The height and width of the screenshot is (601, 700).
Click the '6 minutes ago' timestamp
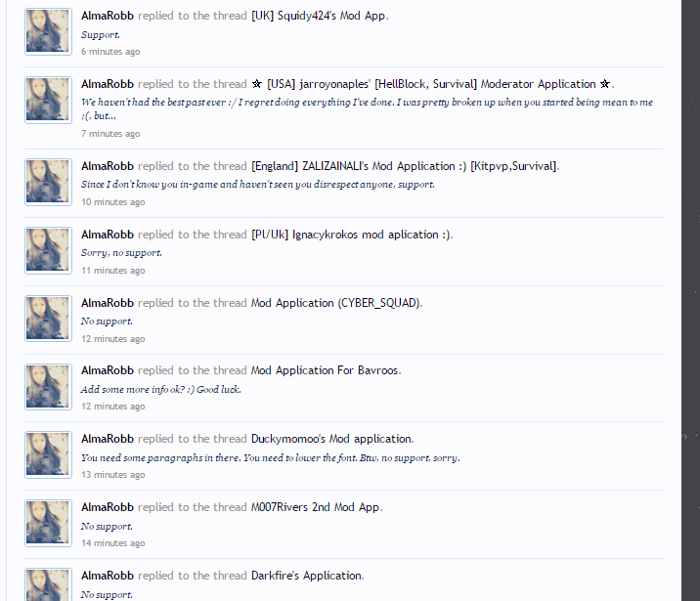pyautogui.click(x=110, y=52)
